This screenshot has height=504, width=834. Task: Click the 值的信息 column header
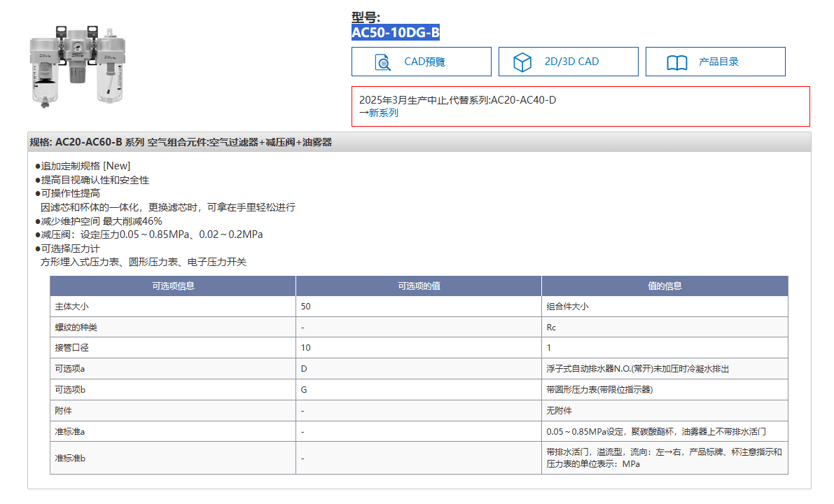[665, 286]
